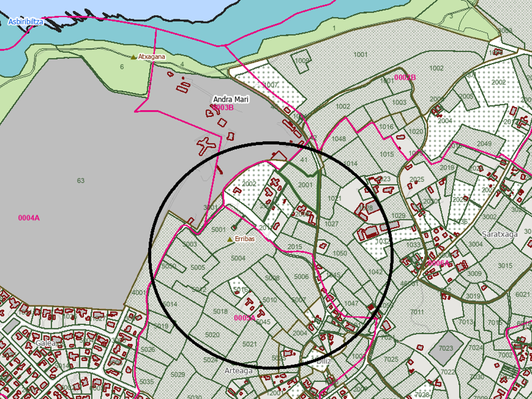
Task: Select the Arteaga place label
Action: pos(238,371)
